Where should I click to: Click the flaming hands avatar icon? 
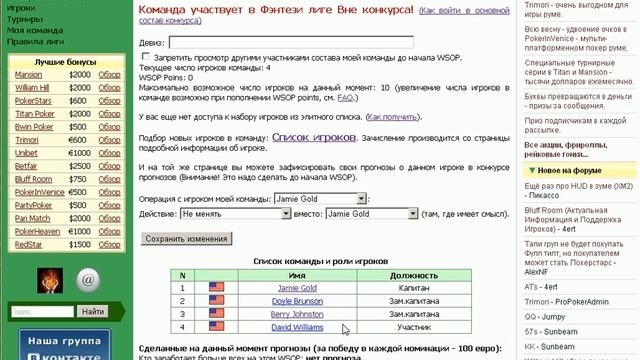[x=50, y=280]
